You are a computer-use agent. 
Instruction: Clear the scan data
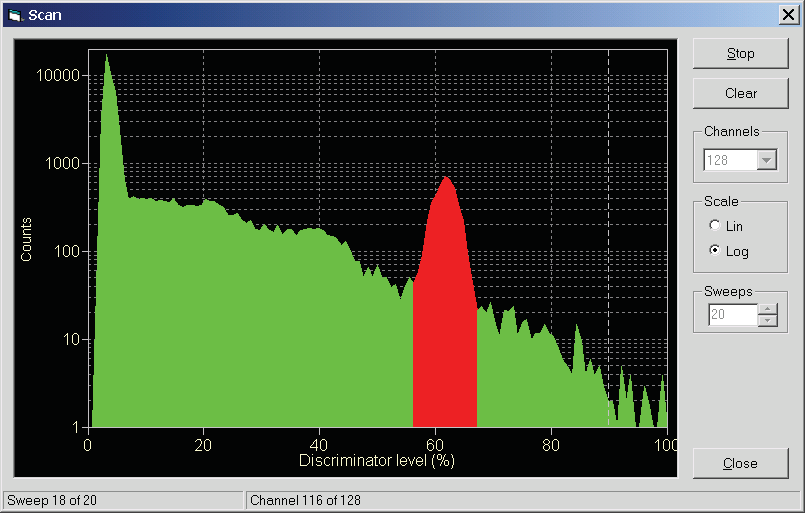click(740, 93)
